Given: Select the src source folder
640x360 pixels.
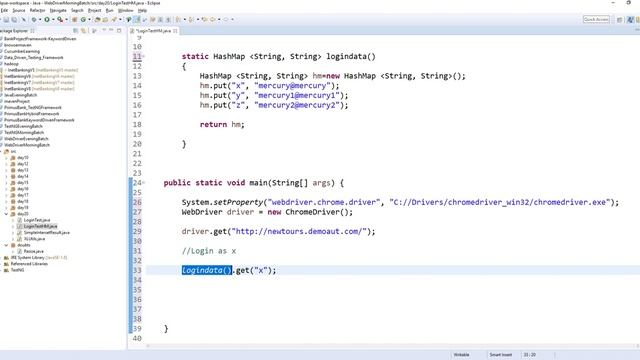Looking at the screenshot, I should [13, 151].
